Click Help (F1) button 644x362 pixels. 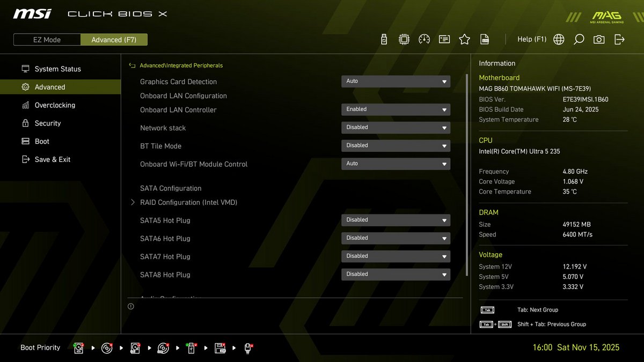click(532, 39)
